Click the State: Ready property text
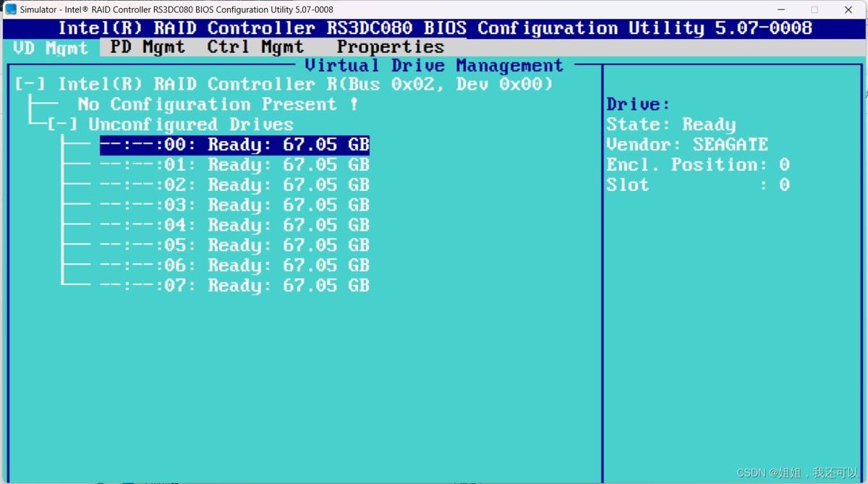Screen dimensions: 868x484 point(671,124)
